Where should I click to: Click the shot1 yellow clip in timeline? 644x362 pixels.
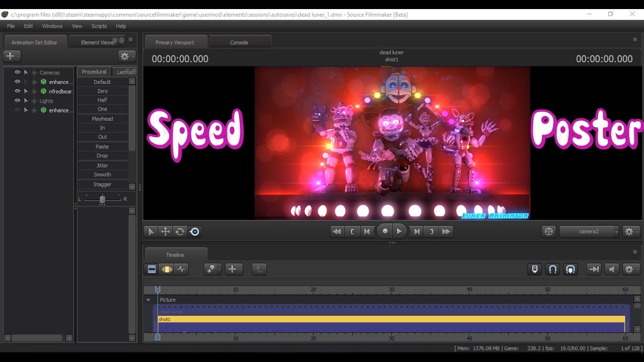[x=391, y=319]
